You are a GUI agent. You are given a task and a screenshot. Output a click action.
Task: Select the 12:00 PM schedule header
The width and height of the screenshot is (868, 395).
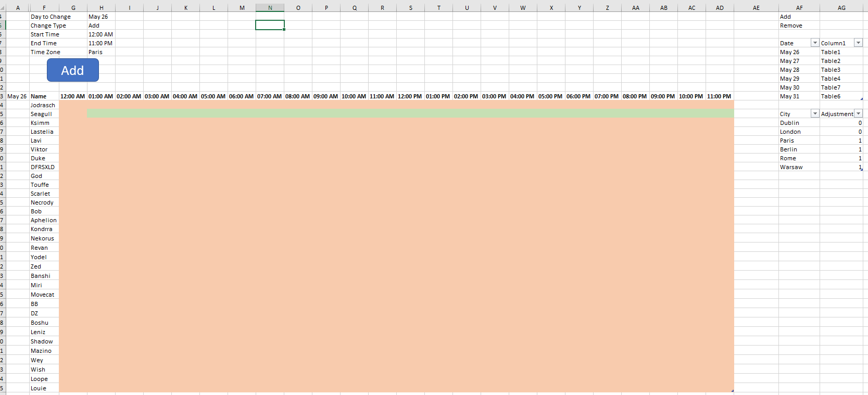tap(410, 96)
